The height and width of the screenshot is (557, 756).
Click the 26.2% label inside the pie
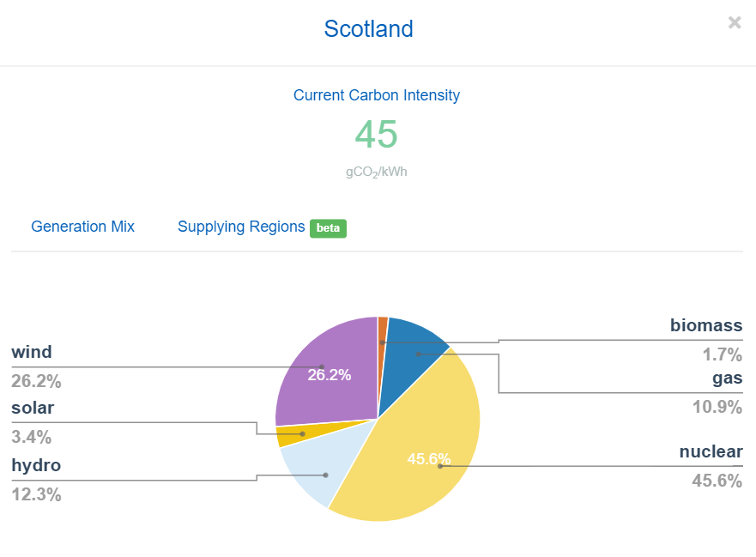click(330, 375)
